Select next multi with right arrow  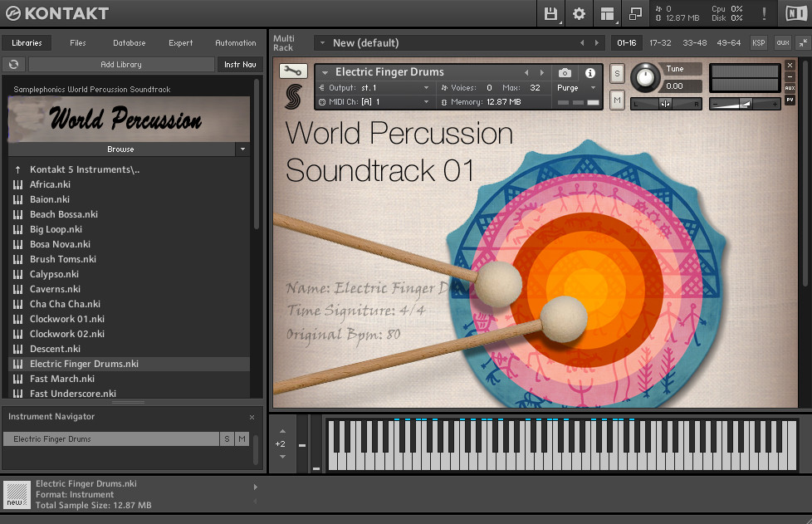(x=597, y=43)
